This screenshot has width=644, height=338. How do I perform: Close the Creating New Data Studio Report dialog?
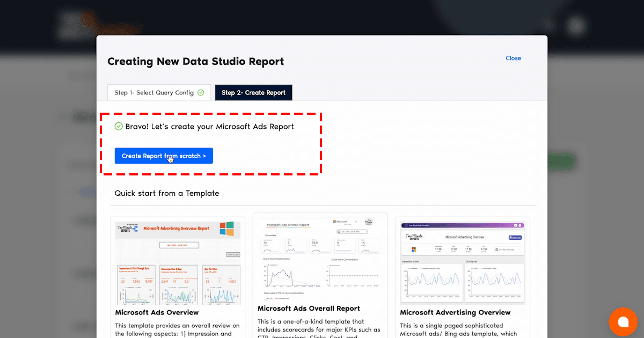513,58
